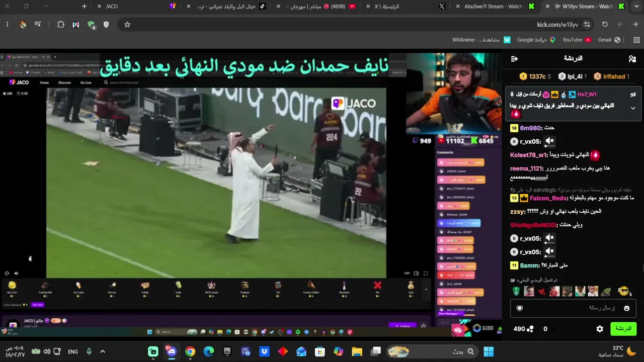Open the Extensions puzzle icon

click(x=61, y=24)
